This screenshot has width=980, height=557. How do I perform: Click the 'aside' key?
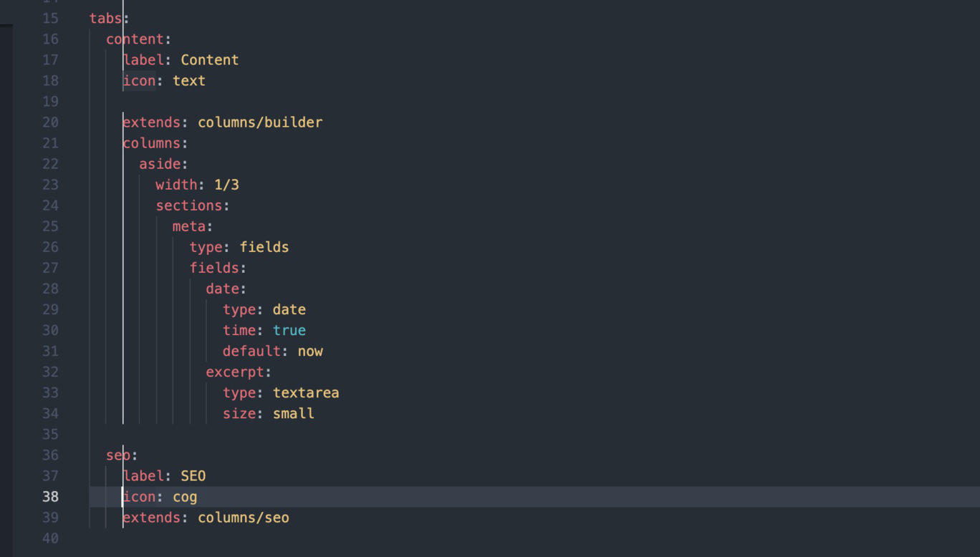point(160,163)
